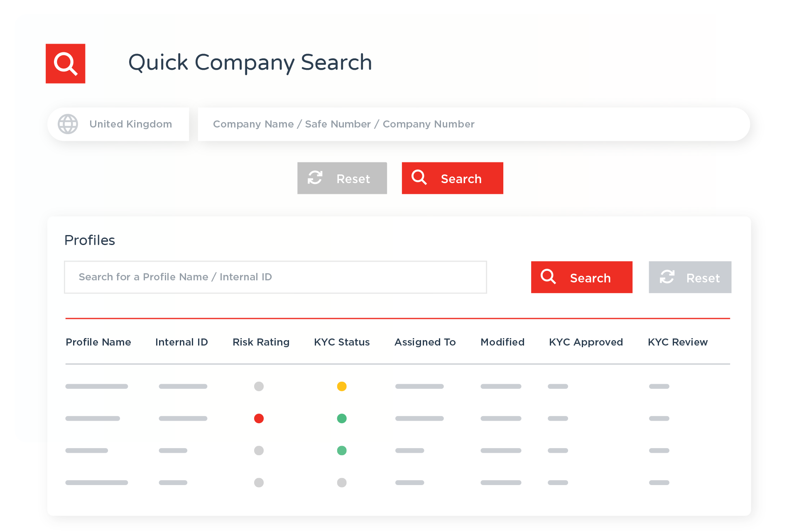Viewport: 789px width, 532px height.
Task: Sort by Risk Rating column header
Action: (x=261, y=342)
